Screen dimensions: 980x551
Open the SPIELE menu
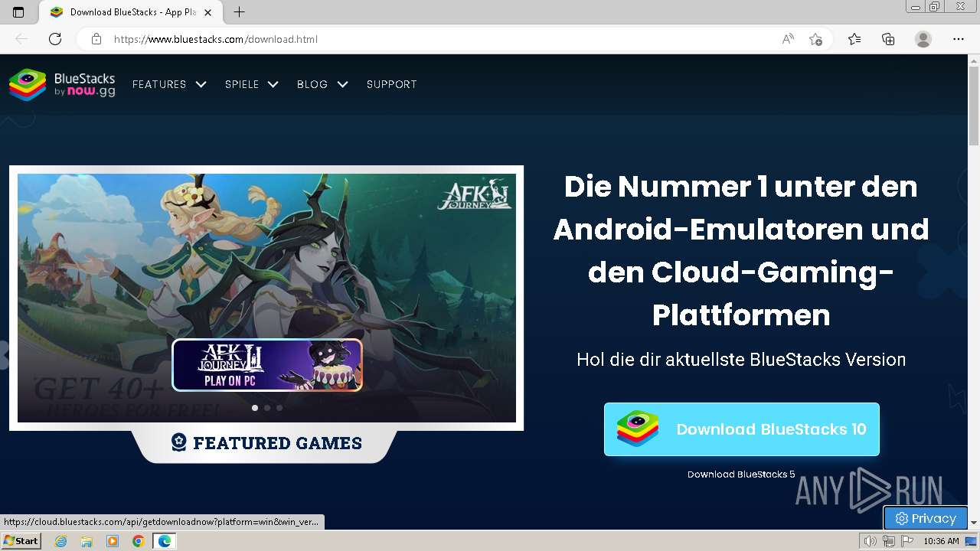click(242, 84)
